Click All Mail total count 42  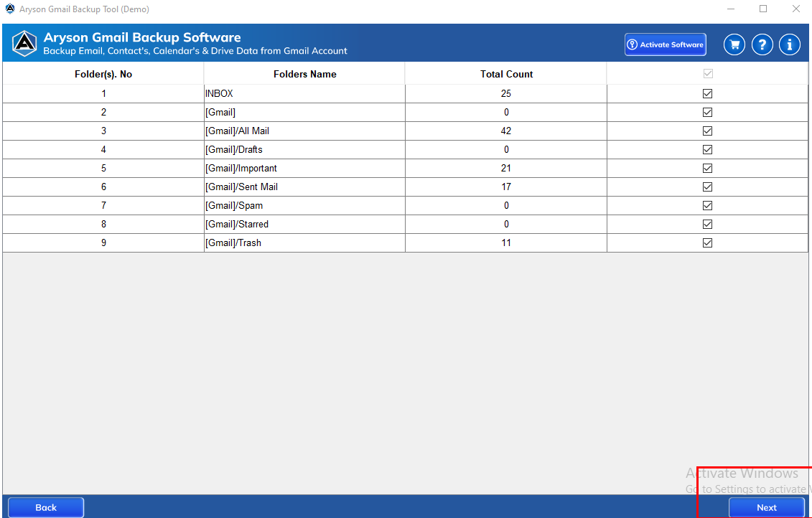coord(506,131)
